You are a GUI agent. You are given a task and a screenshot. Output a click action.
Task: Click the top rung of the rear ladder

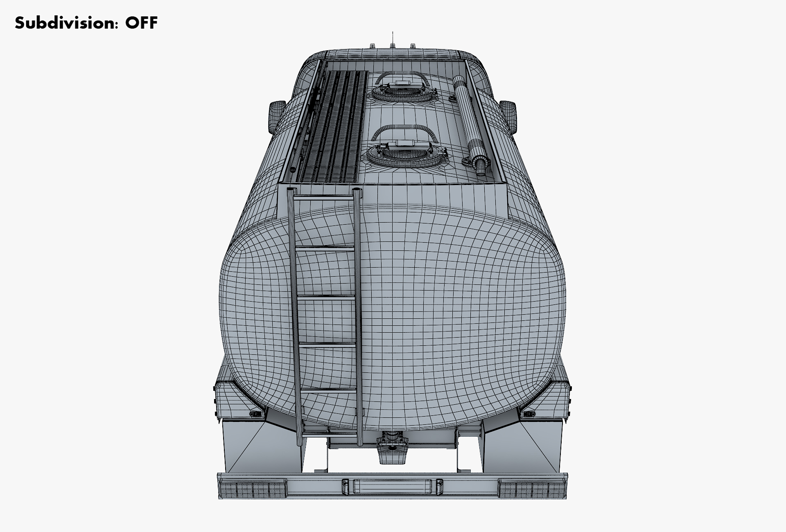click(x=324, y=198)
